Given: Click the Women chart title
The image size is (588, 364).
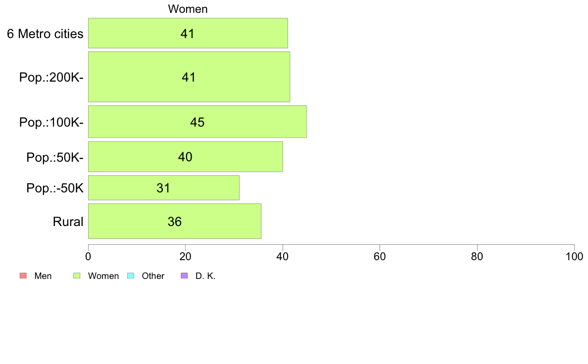Looking at the screenshot, I should [x=188, y=8].
